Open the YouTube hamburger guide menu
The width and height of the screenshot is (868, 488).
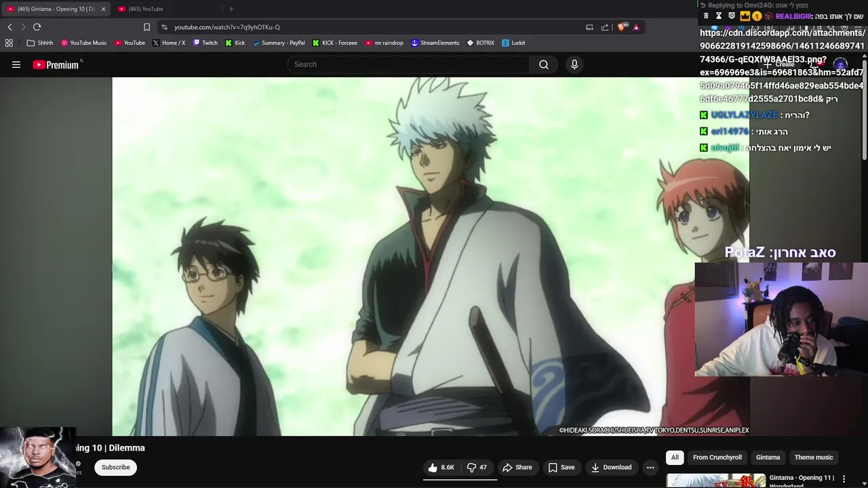[x=16, y=64]
